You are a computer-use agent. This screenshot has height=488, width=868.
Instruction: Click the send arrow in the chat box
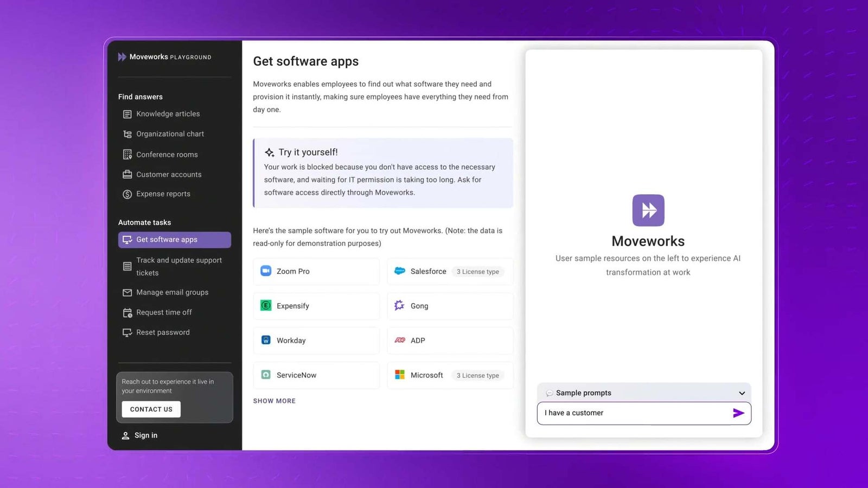(738, 413)
